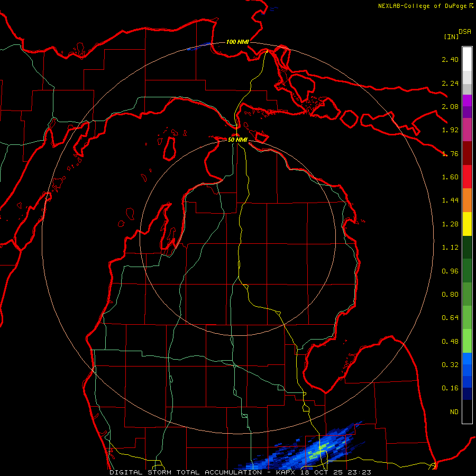
Task: Click the 0.96 legend value
Action: [450, 271]
